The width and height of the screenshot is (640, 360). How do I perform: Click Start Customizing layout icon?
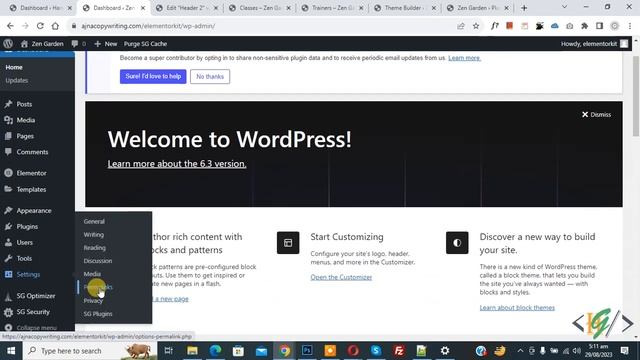pyautogui.click(x=288, y=243)
